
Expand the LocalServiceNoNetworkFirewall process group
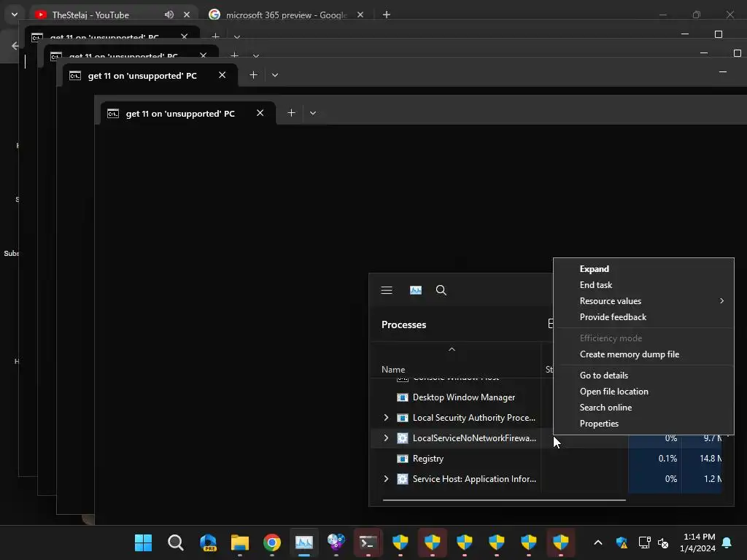click(386, 438)
